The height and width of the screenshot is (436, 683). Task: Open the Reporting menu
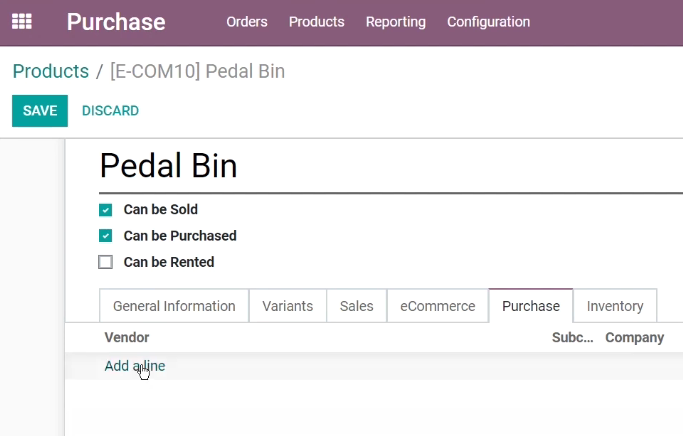[396, 22]
